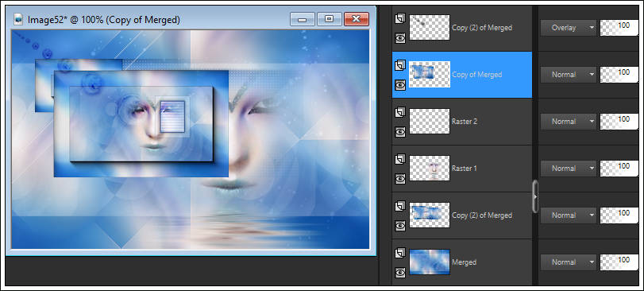Viewport: 644px width, 291px height.
Task: Click the Raster 2 layer thumbnail
Action: click(x=430, y=121)
